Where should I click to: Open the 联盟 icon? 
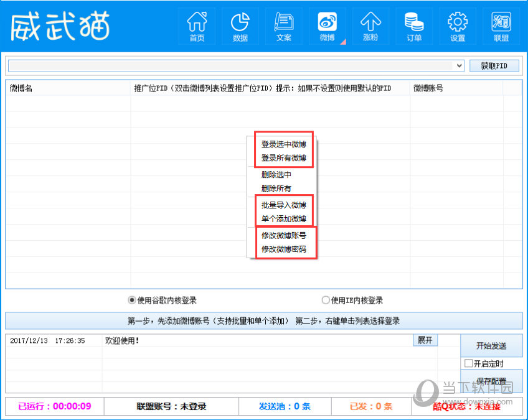point(501,26)
